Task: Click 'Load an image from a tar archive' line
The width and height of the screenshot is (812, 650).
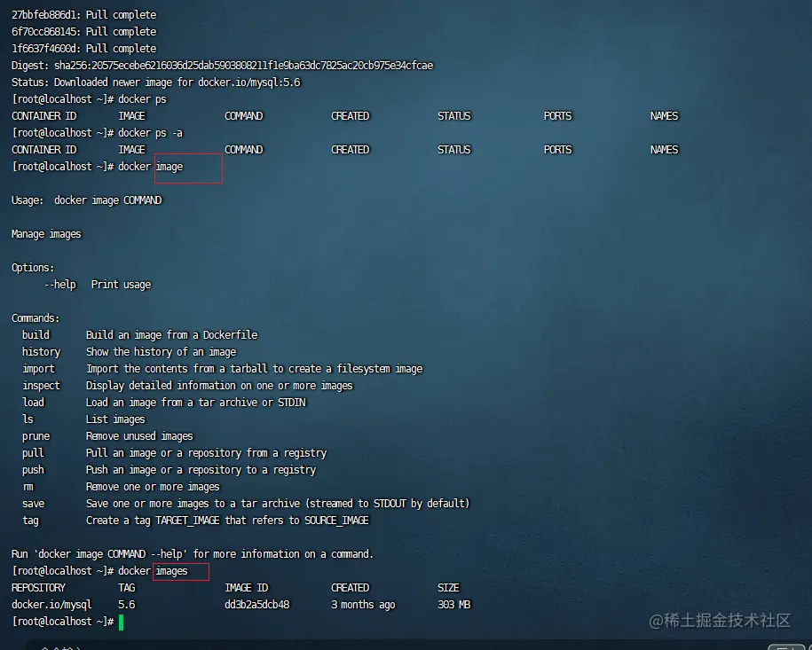Action: 196,402
